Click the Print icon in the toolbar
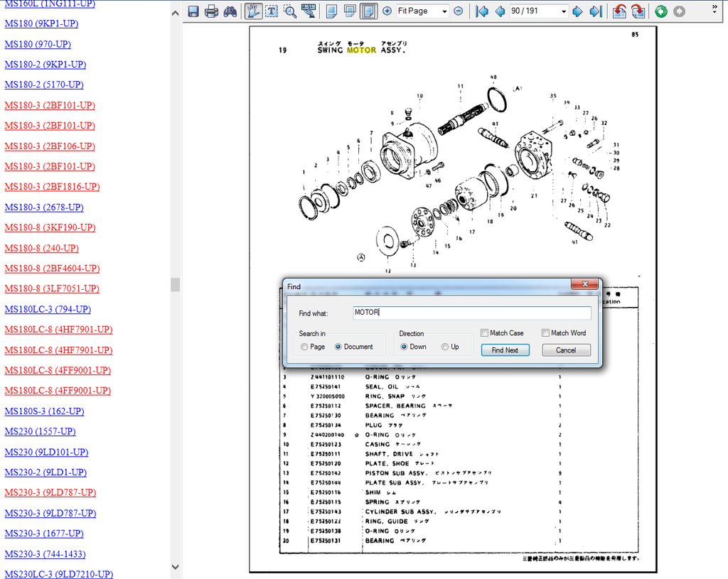The image size is (728, 579). (x=212, y=11)
